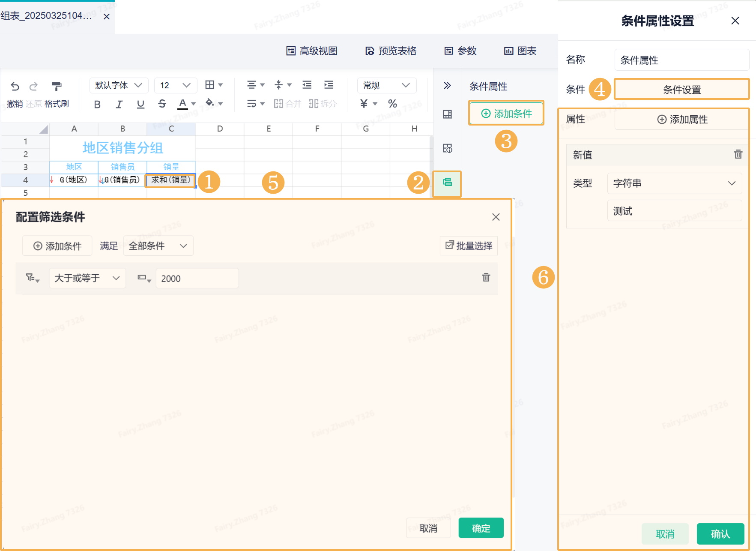This screenshot has width=756, height=551.
Task: Select the 求和(销量) cell
Action: click(x=171, y=180)
